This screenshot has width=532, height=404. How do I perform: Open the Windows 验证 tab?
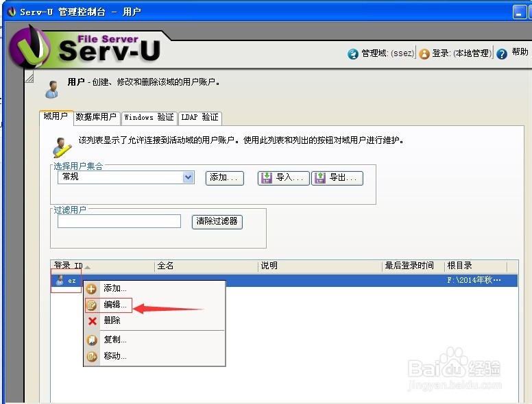click(149, 117)
